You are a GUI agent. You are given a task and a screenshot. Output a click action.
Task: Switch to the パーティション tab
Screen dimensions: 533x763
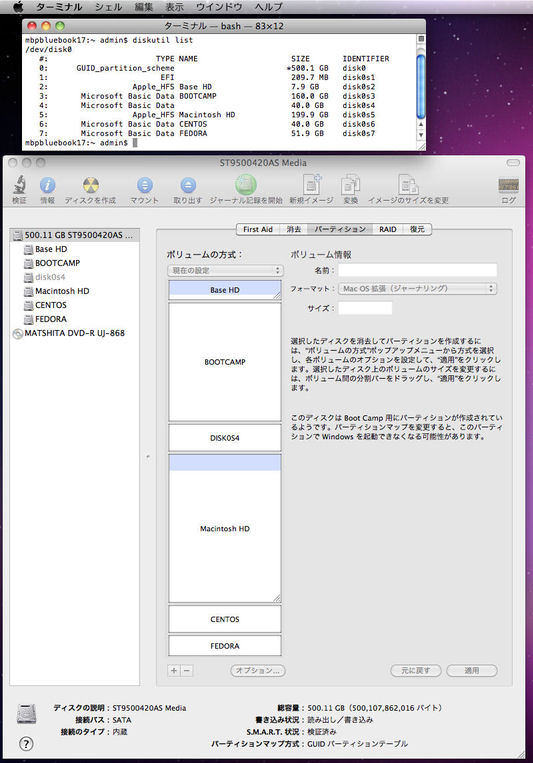coord(340,229)
